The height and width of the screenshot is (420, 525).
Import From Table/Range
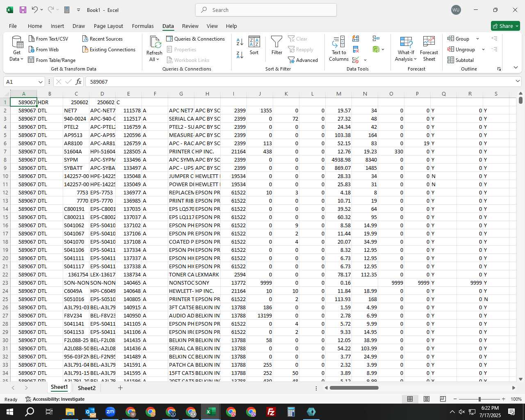point(52,60)
